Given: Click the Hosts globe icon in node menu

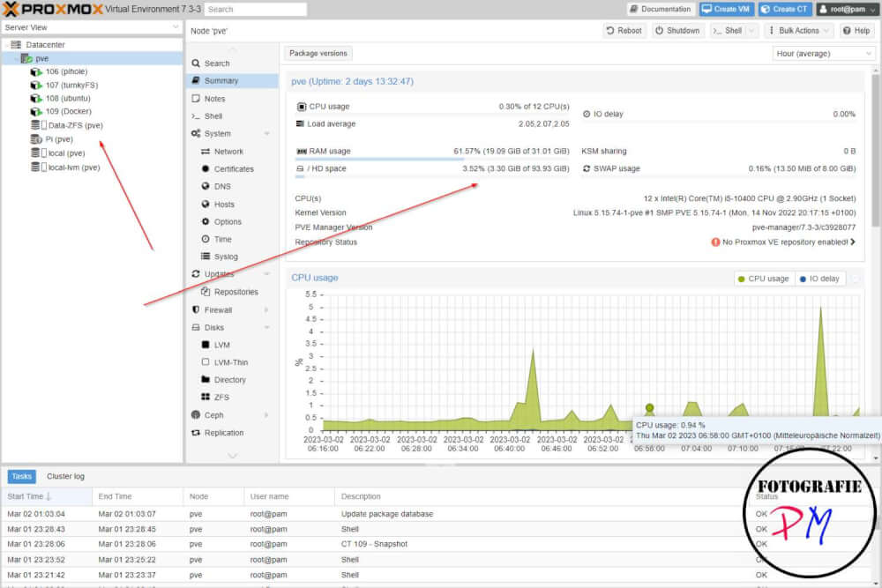Looking at the screenshot, I should point(206,204).
